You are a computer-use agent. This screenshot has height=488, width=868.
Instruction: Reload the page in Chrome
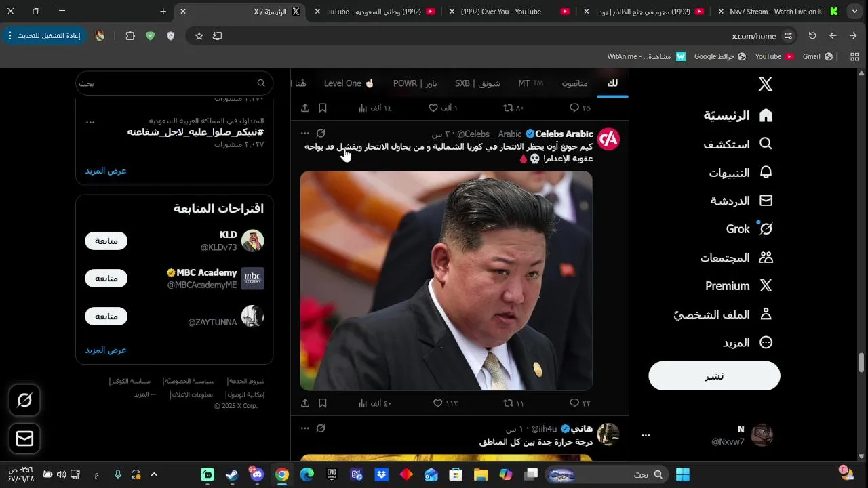[x=812, y=36]
